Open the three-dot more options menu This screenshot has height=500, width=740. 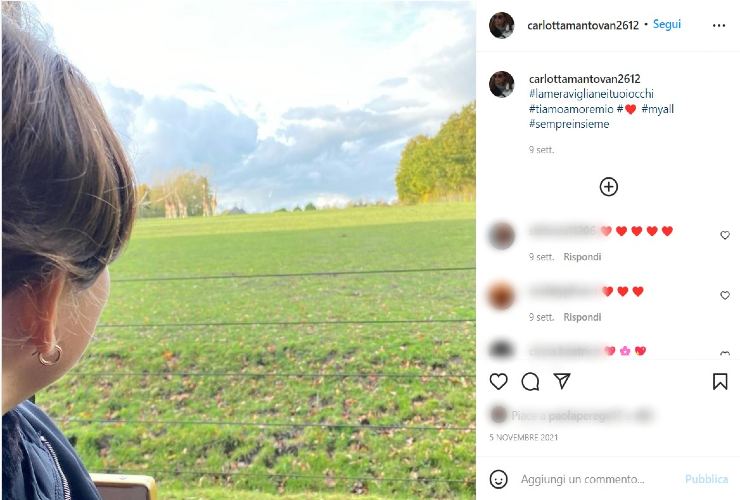click(x=719, y=25)
